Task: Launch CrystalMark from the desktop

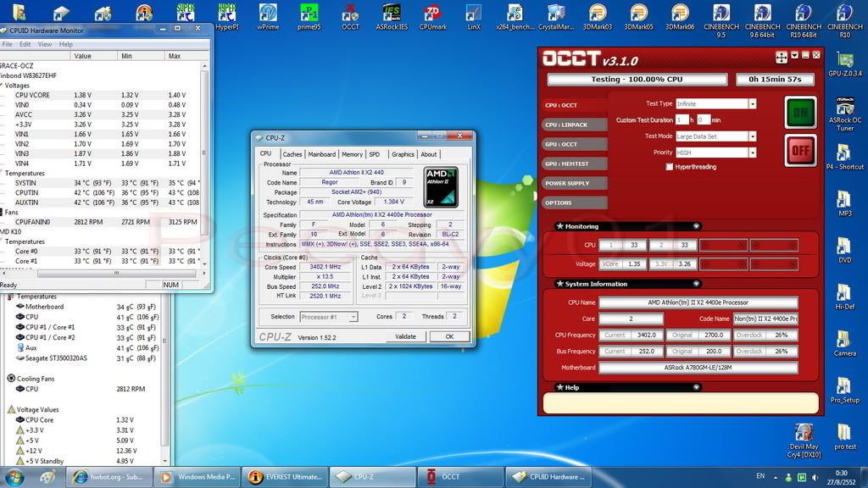Action: click(556, 17)
